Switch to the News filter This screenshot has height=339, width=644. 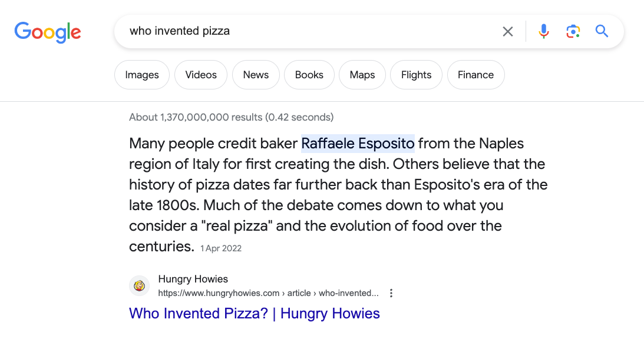click(256, 75)
